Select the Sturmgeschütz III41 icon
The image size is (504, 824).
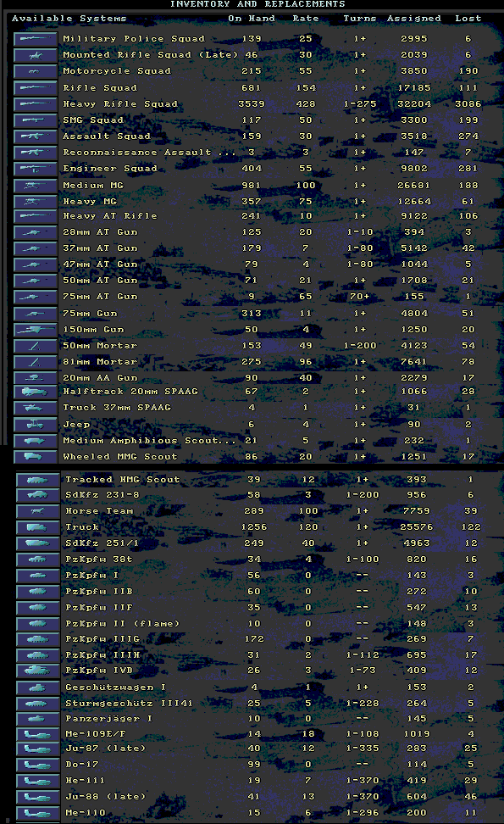37,704
